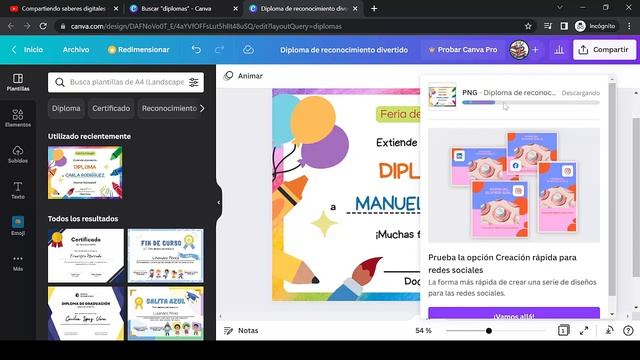Open the search filter options icon
The width and height of the screenshot is (640, 360).
coord(194,82)
